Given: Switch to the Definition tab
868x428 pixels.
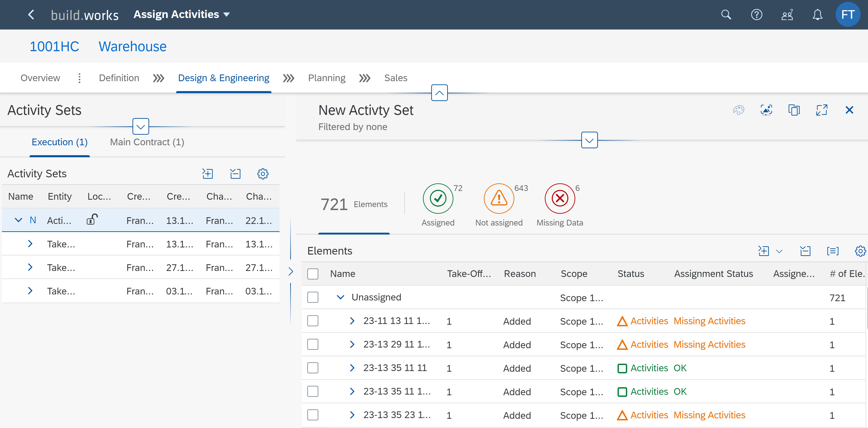Looking at the screenshot, I should 119,78.
